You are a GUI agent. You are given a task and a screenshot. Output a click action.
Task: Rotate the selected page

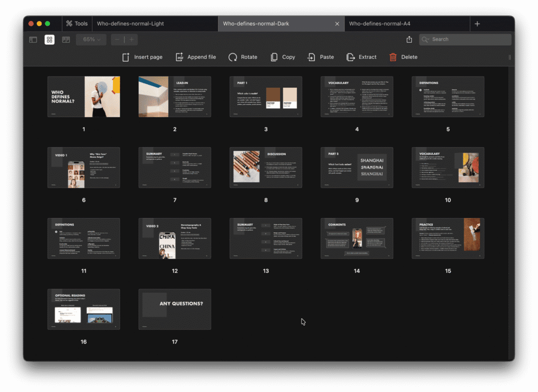click(233, 57)
